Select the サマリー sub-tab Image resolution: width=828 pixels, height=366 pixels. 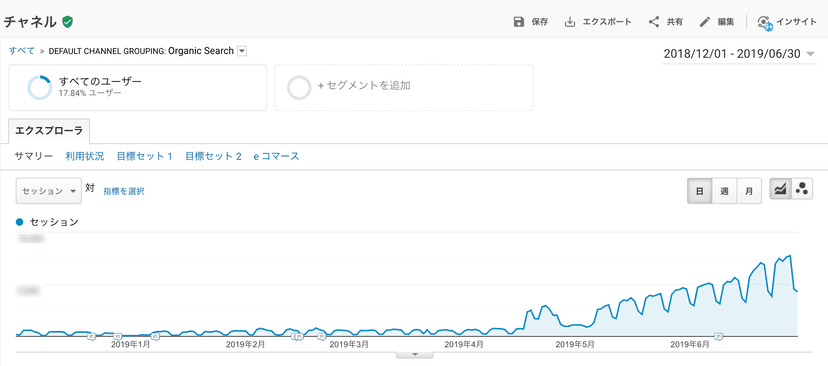34,156
